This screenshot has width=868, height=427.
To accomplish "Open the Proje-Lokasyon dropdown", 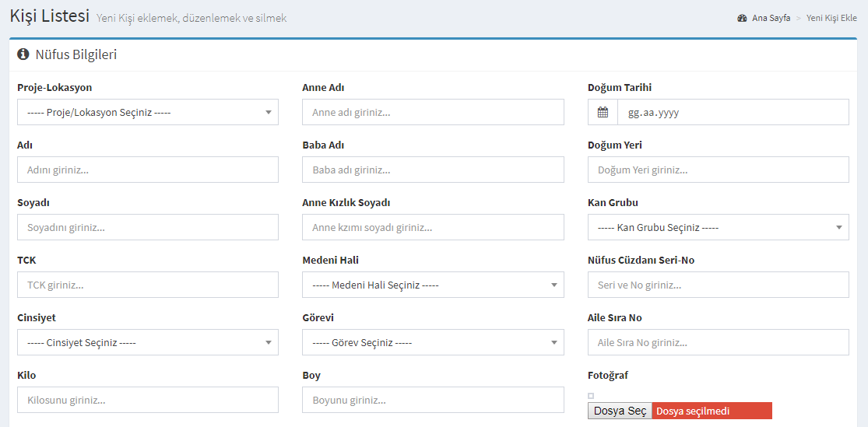I will (148, 112).
